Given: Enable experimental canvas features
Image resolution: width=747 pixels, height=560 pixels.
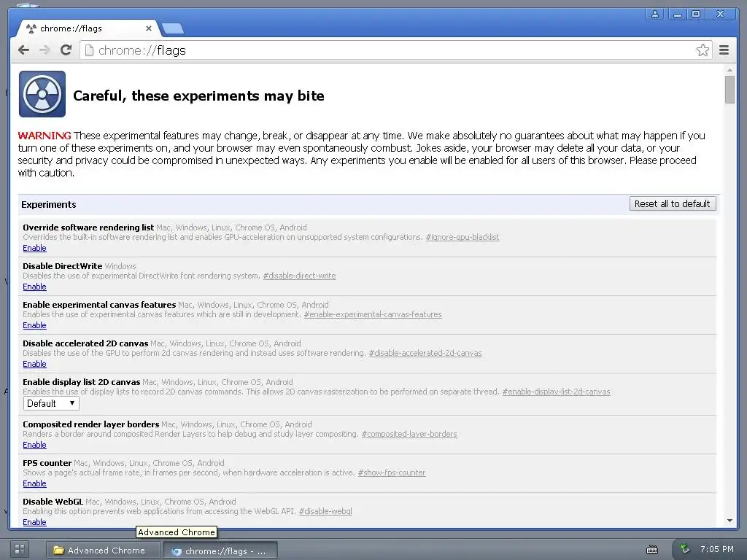Looking at the screenshot, I should [34, 325].
